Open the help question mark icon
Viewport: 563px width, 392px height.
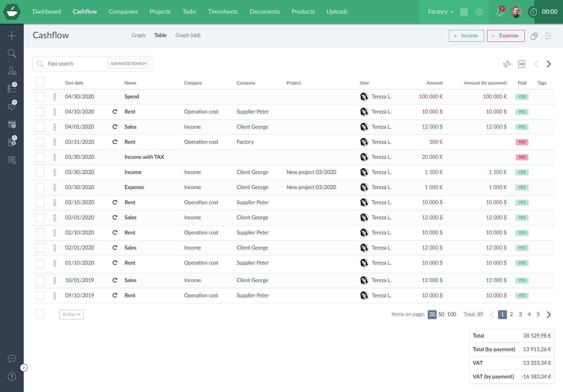(x=12, y=377)
